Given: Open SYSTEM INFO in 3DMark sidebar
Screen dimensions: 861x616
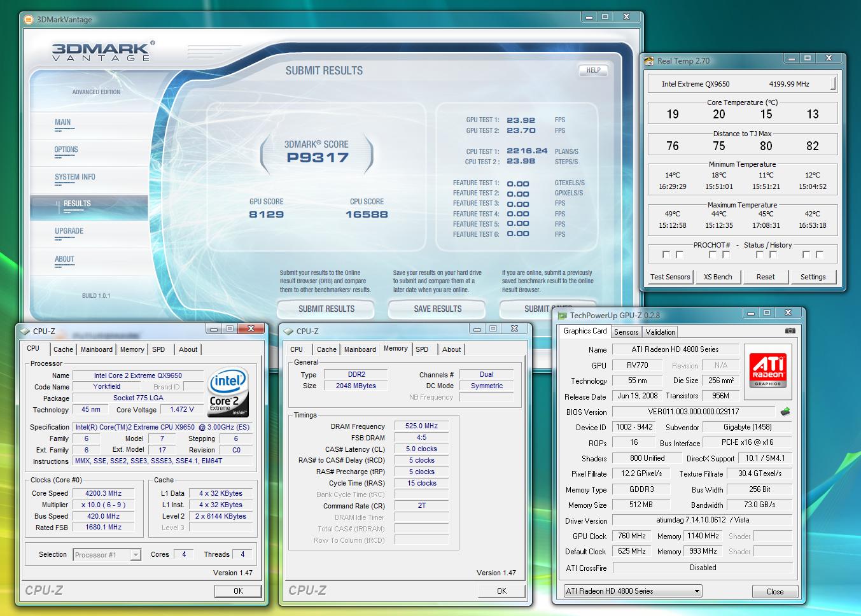Looking at the screenshot, I should [x=75, y=177].
